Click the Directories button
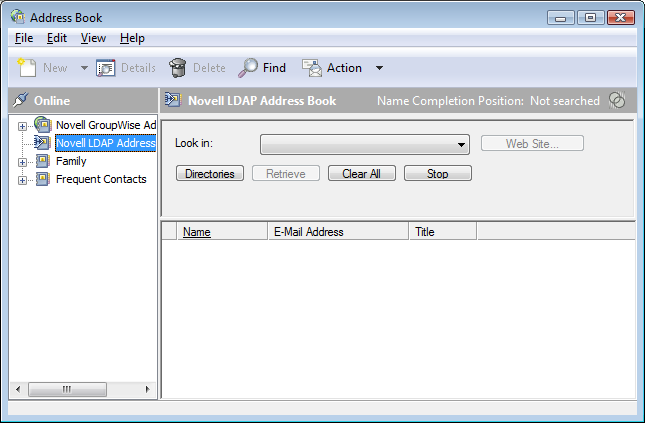 (210, 173)
